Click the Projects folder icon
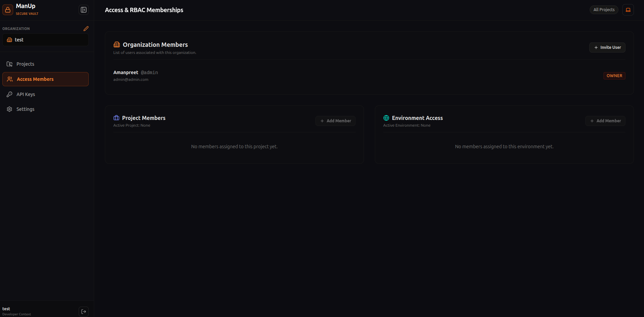644x317 pixels. point(9,64)
